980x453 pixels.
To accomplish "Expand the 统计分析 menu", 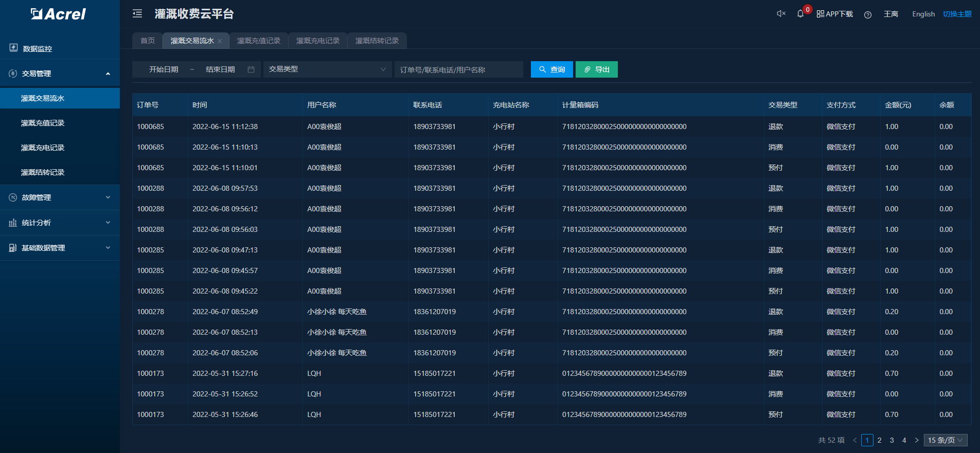I will pyautogui.click(x=60, y=223).
